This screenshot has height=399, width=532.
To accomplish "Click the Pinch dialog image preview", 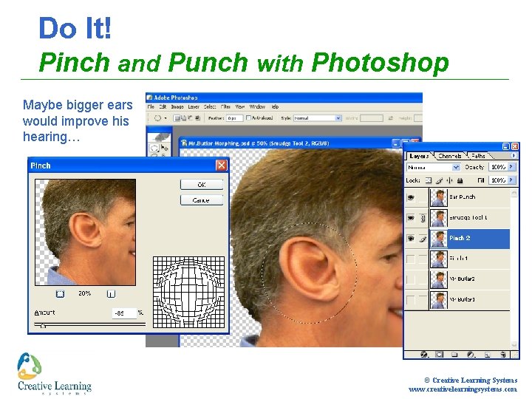I will coord(85,232).
